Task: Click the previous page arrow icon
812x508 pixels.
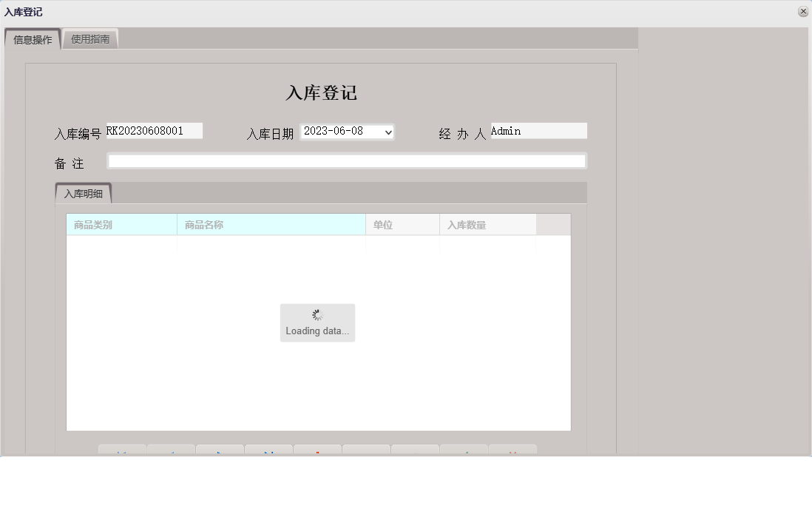Action: coord(171,451)
